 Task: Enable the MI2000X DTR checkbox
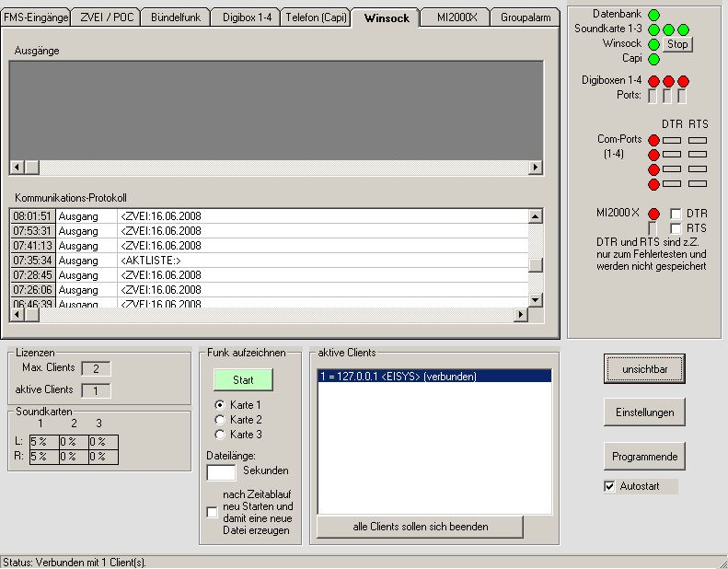pyautogui.click(x=676, y=214)
